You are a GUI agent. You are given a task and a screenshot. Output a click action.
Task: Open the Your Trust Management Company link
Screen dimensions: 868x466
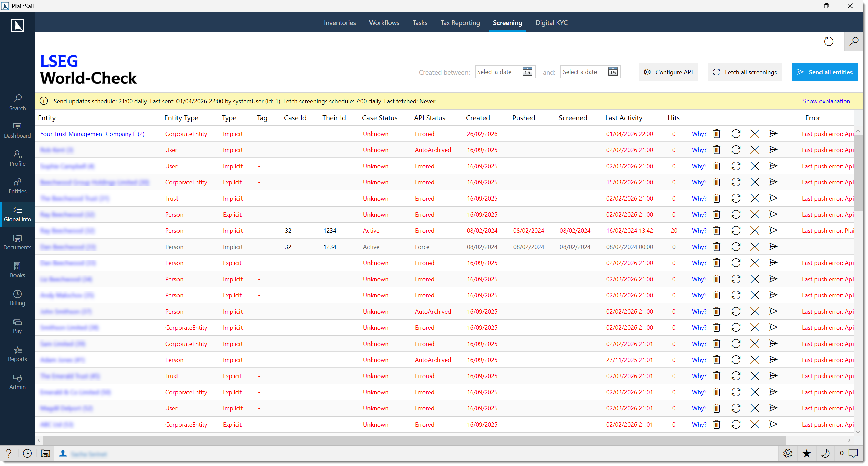click(92, 134)
